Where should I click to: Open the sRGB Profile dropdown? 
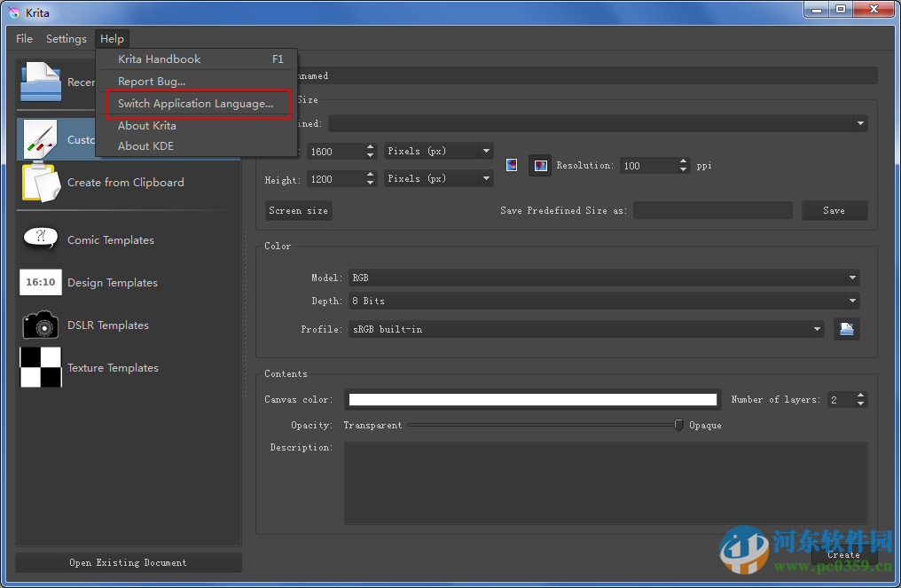[x=585, y=329]
